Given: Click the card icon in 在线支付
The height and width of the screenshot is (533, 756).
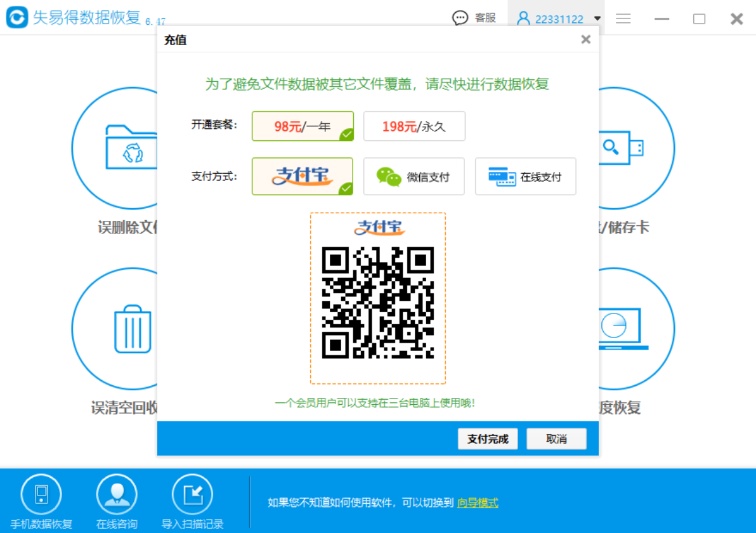Looking at the screenshot, I should point(502,176).
